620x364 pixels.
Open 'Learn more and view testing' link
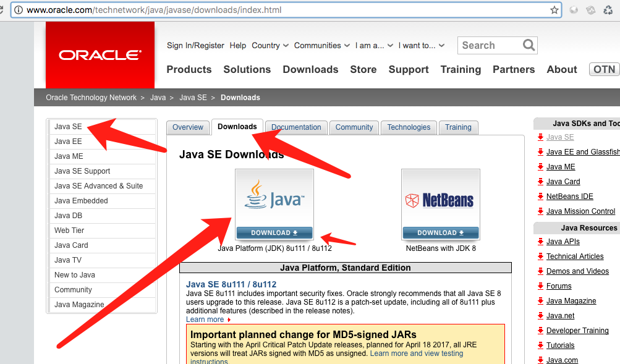pos(417,353)
